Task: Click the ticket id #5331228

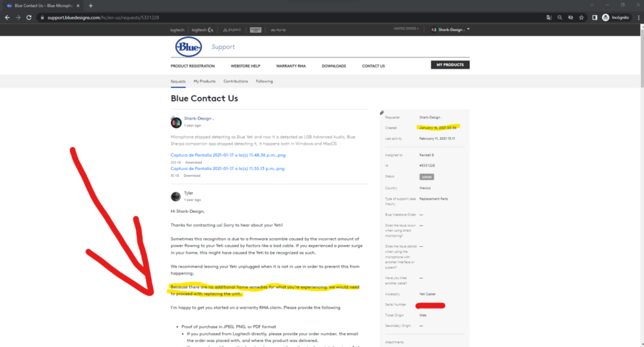Action: [x=427, y=166]
